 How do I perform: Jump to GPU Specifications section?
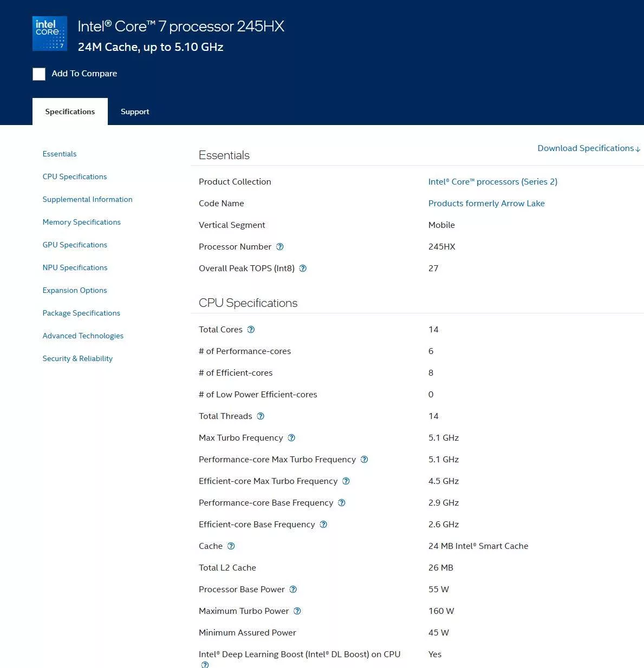[75, 245]
